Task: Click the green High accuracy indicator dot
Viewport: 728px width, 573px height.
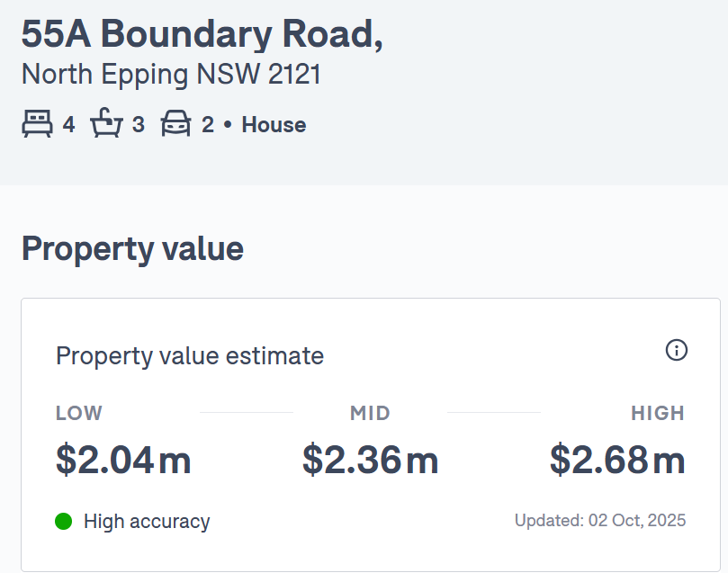Action: (63, 521)
